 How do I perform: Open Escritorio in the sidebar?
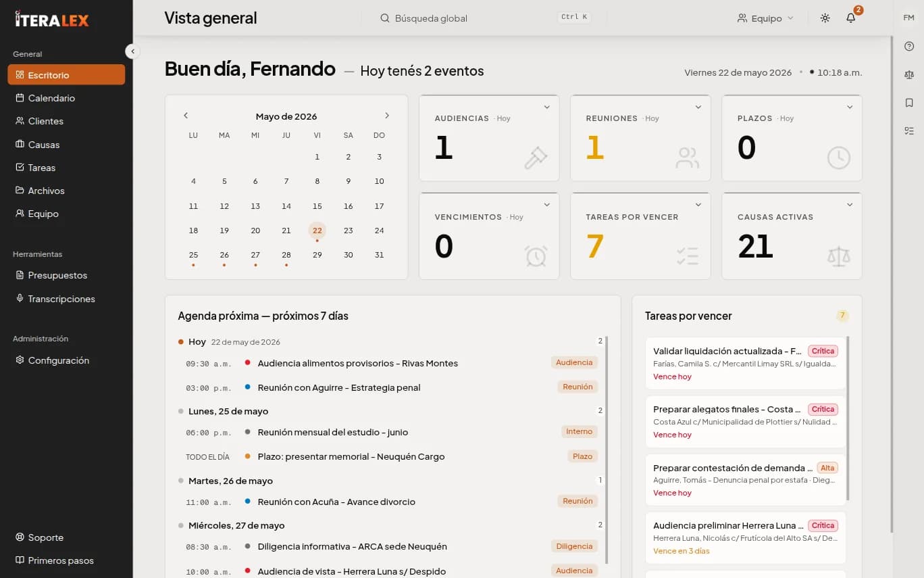point(66,74)
